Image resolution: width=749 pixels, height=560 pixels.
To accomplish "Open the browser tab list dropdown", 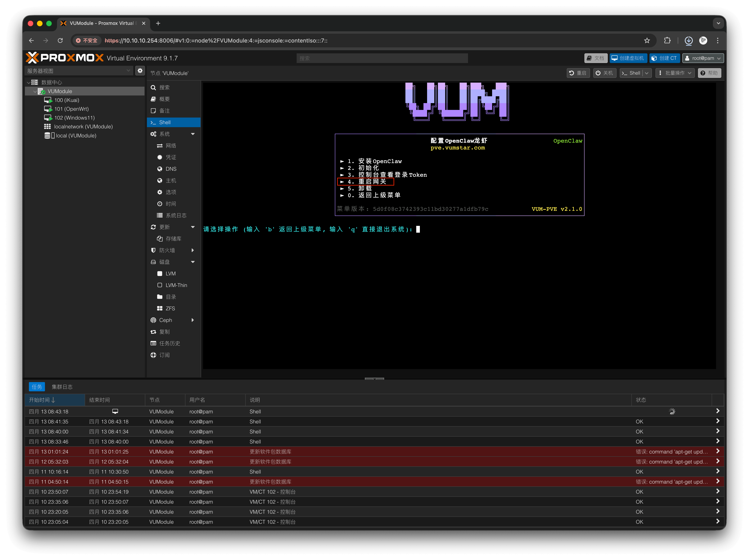I will (718, 23).
